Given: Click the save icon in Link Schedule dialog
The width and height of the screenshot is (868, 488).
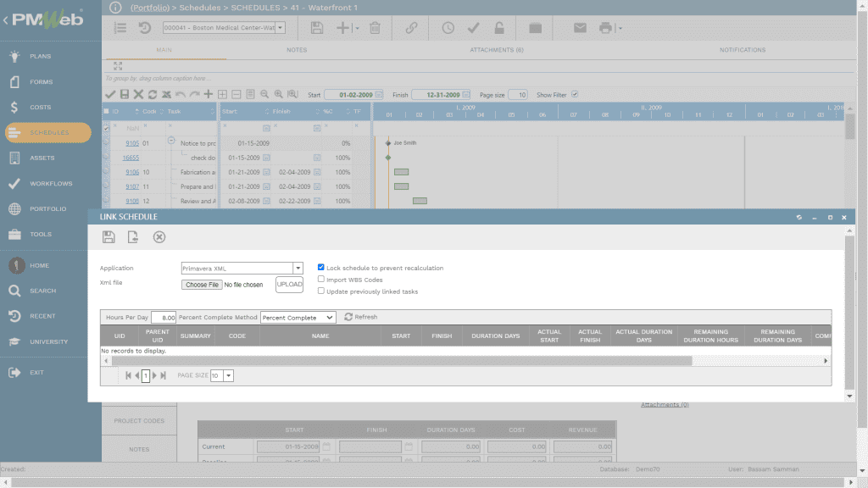Looking at the screenshot, I should point(108,237).
